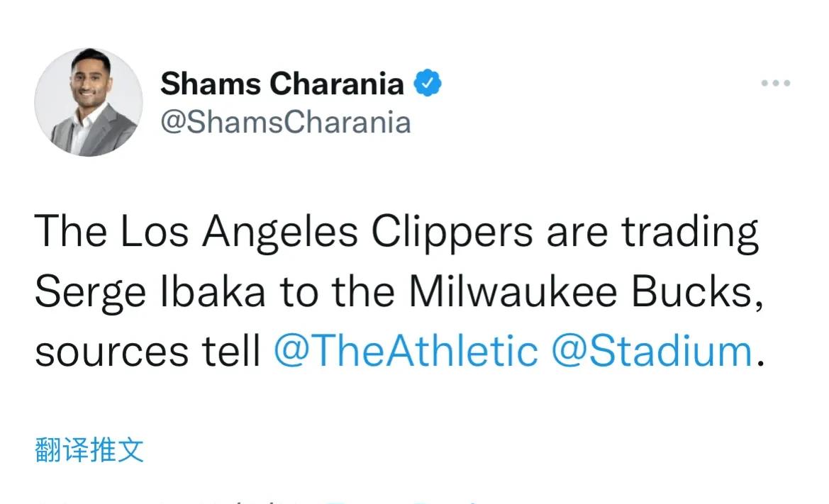Viewport: 829px width, 504px height.
Task: Click the opening word "The" of the tweet
Action: 71,231
